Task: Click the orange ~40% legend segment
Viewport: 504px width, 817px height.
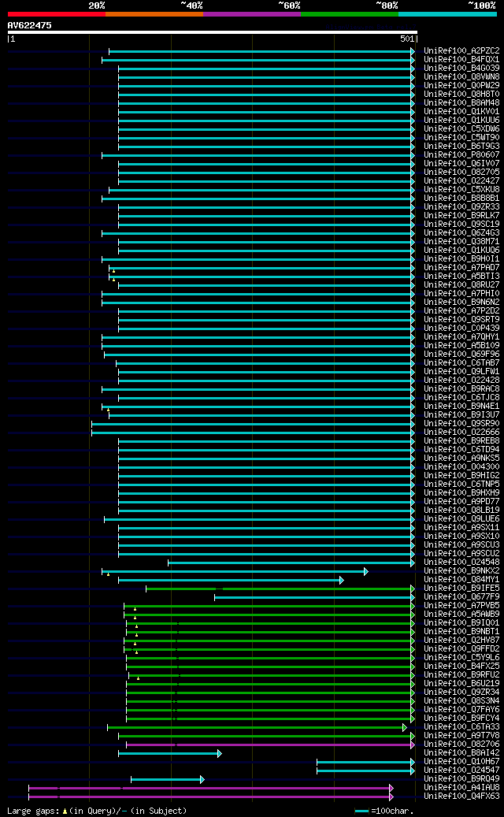Action: pos(154,14)
